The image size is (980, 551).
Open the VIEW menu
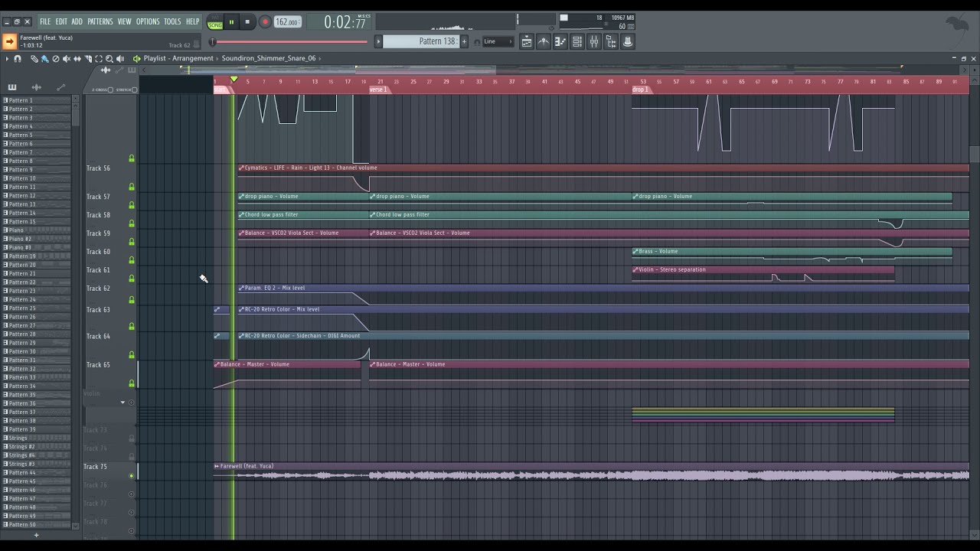[124, 21]
